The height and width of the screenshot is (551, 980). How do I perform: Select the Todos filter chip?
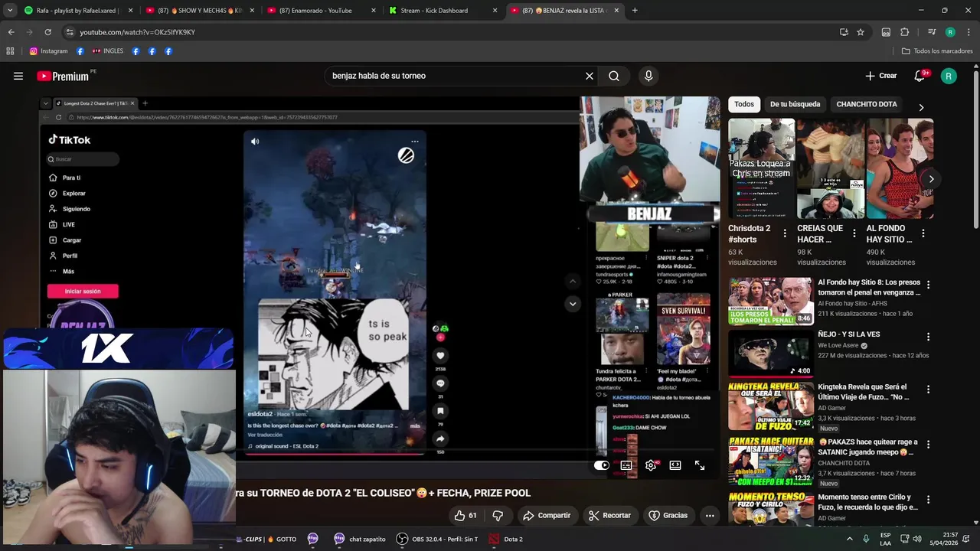744,104
